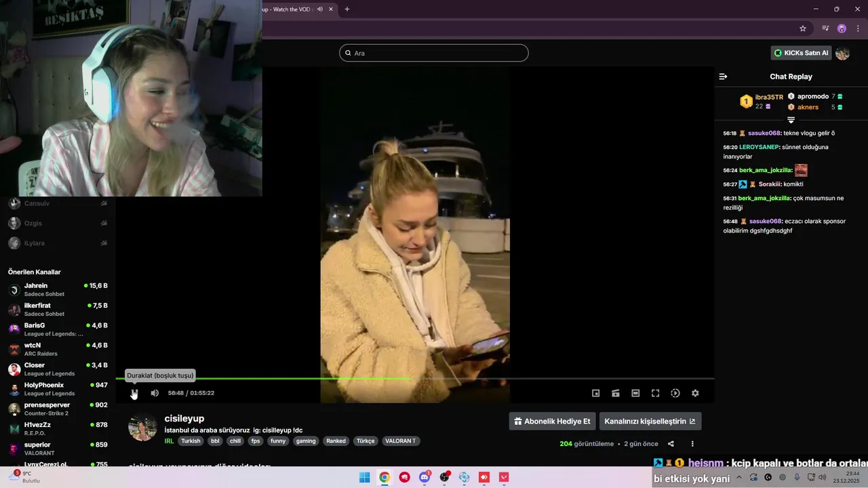The width and height of the screenshot is (868, 488).
Task: Click Sorakiii username in chat
Action: 770,184
